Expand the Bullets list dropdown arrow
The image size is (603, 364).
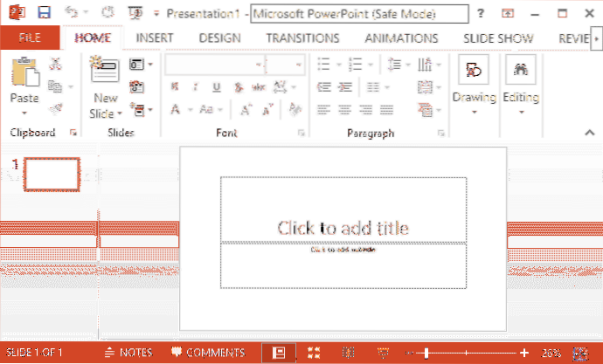(x=338, y=65)
